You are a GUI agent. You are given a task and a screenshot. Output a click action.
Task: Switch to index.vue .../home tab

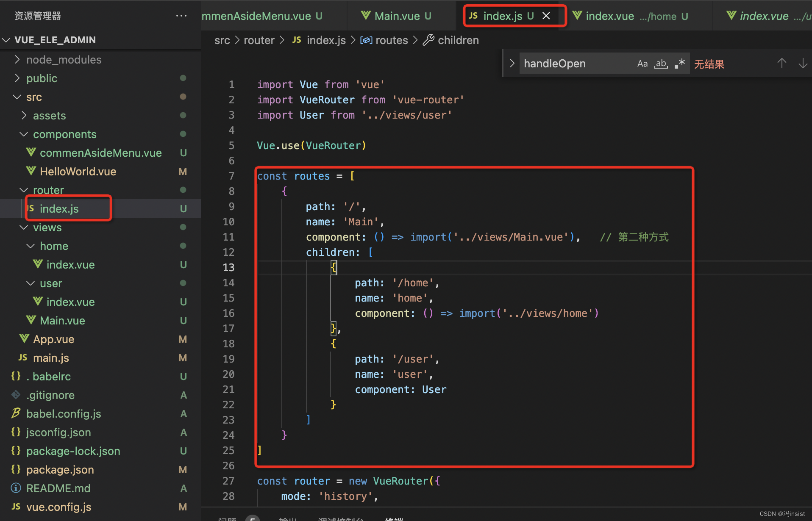pos(631,16)
